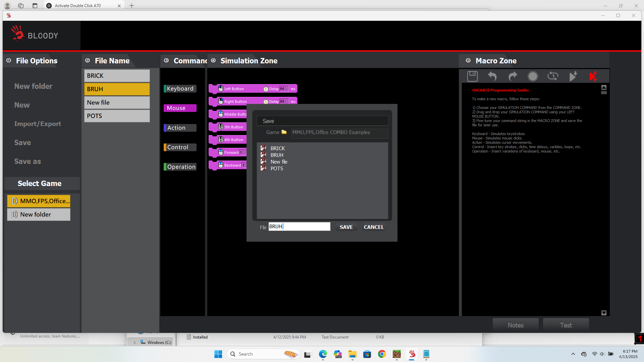Select the Keyboard command category
The width and height of the screenshot is (644, 362).
point(180,88)
